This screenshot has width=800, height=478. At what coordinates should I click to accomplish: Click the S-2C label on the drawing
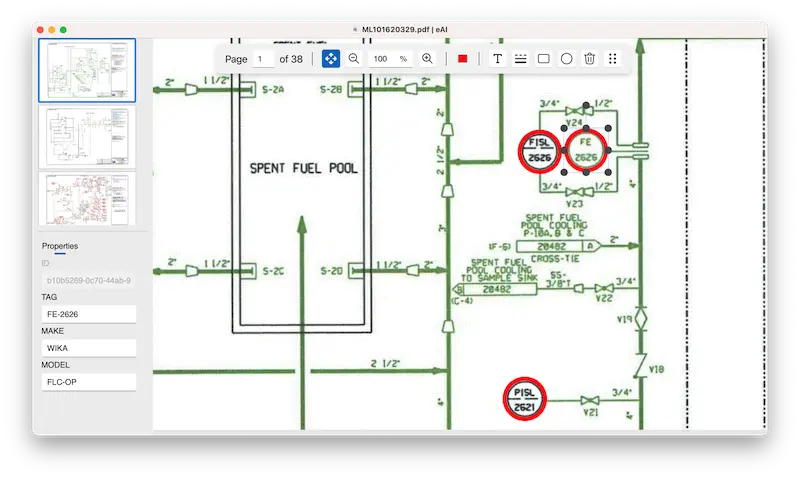pos(273,271)
